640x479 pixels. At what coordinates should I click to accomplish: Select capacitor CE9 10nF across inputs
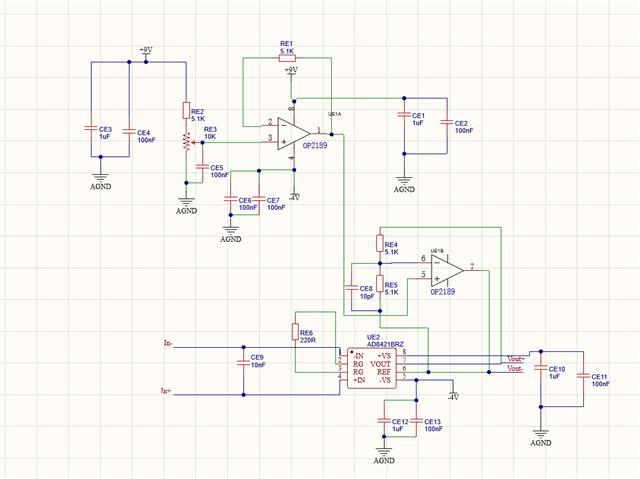point(243,363)
